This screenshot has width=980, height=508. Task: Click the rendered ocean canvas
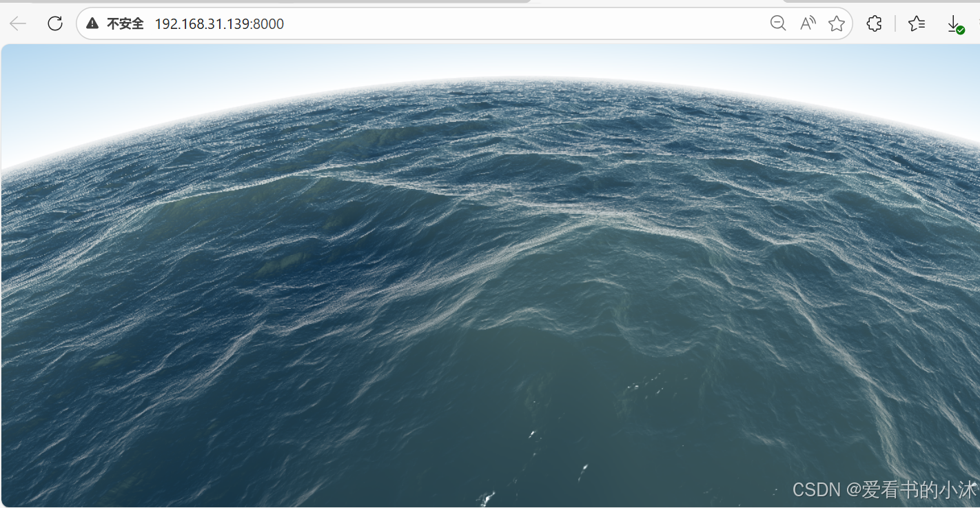click(490, 276)
